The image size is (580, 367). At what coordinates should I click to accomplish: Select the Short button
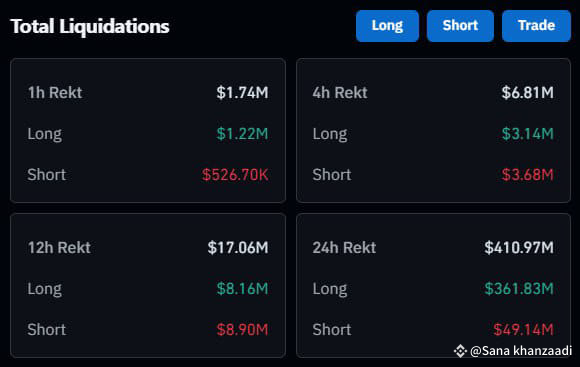tap(460, 26)
